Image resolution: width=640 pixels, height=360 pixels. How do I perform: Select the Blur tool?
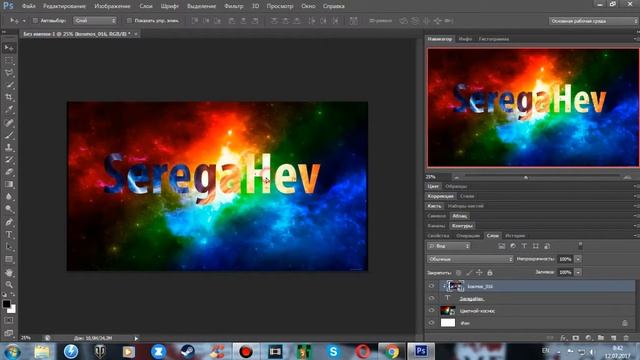click(9, 197)
